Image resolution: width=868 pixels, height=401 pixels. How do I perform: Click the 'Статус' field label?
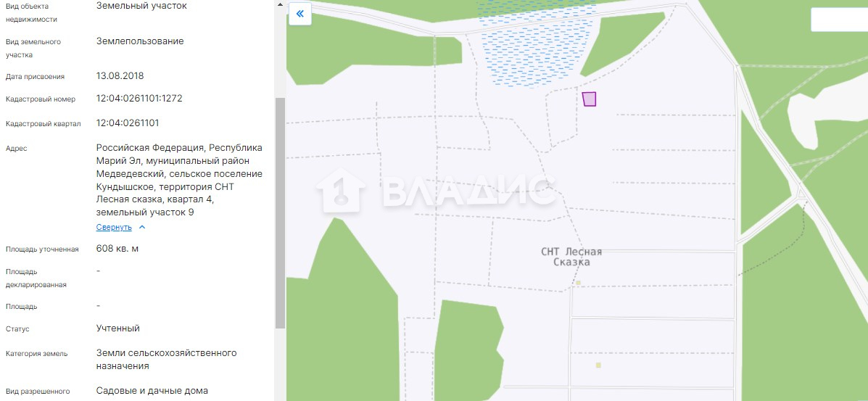click(17, 329)
